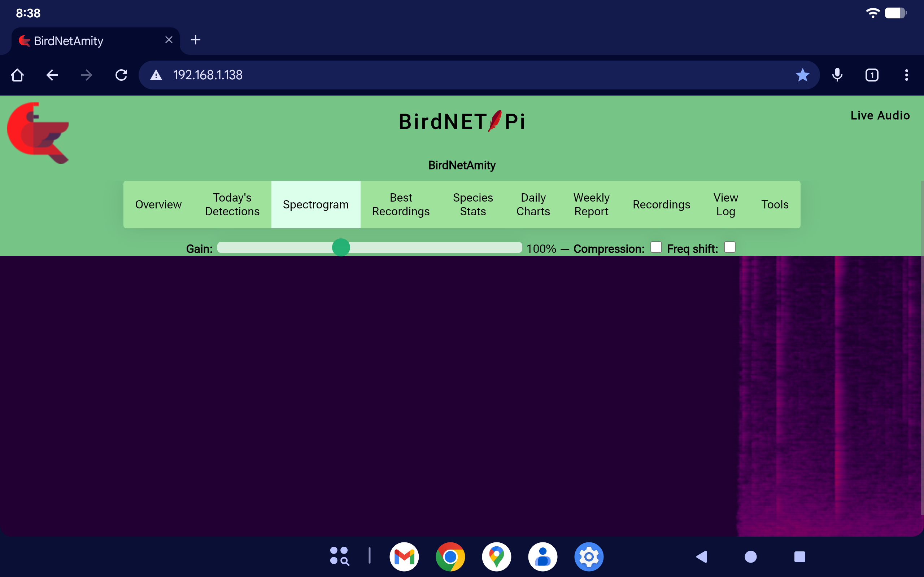Screen dimensions: 924x577
Task: Click the Live Audio link
Action: point(880,116)
